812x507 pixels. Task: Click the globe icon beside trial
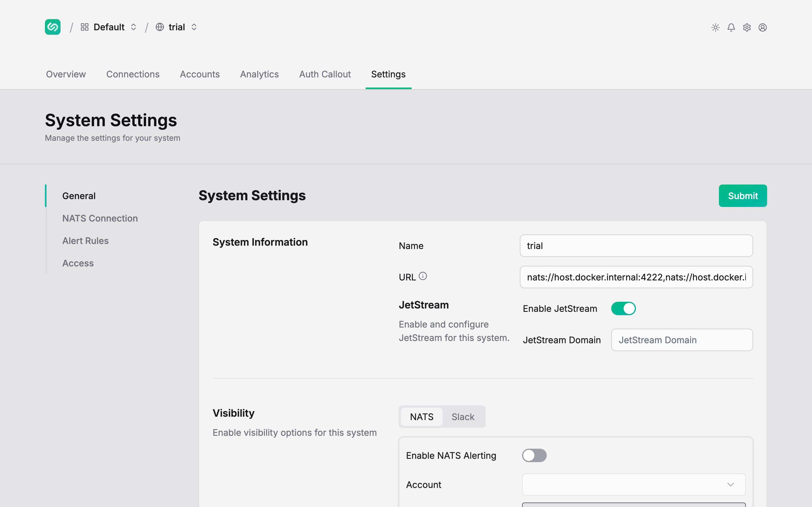160,27
